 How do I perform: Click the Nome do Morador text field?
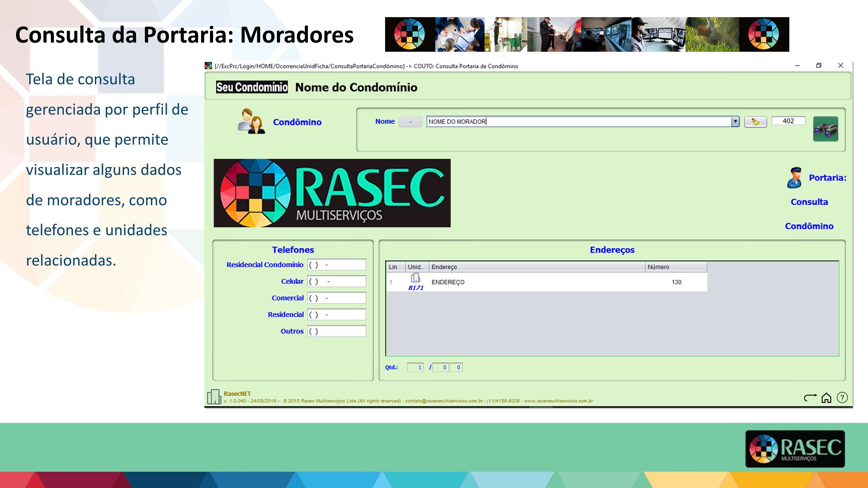pyautogui.click(x=573, y=121)
